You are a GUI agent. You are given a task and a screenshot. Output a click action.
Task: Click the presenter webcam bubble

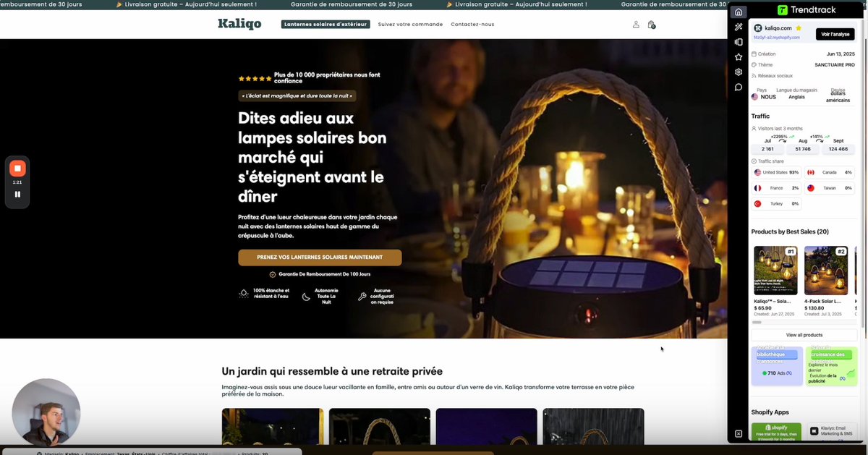(x=46, y=412)
